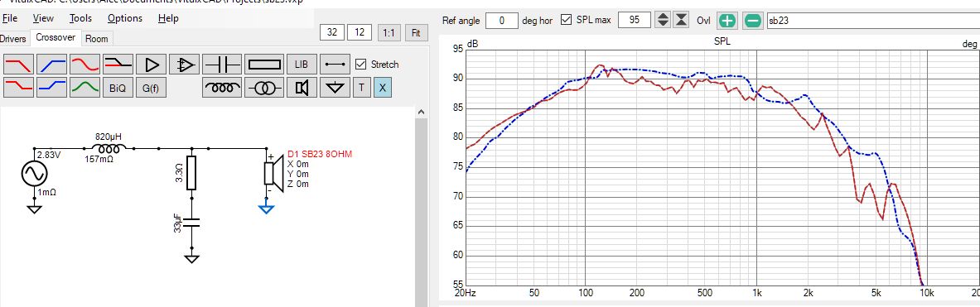Switch to the Drivers tab
This screenshot has height=307, width=980.
tap(13, 39)
